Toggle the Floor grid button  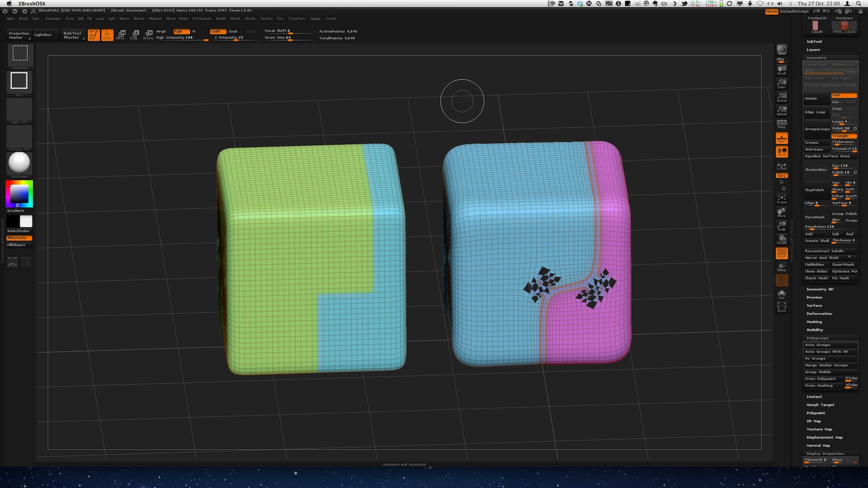(x=782, y=138)
